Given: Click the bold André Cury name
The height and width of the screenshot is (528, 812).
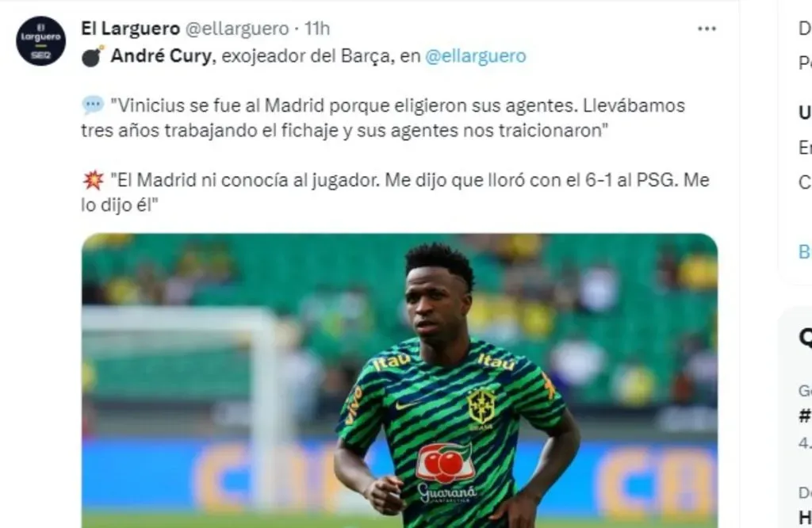Looking at the screenshot, I should pos(161,56).
